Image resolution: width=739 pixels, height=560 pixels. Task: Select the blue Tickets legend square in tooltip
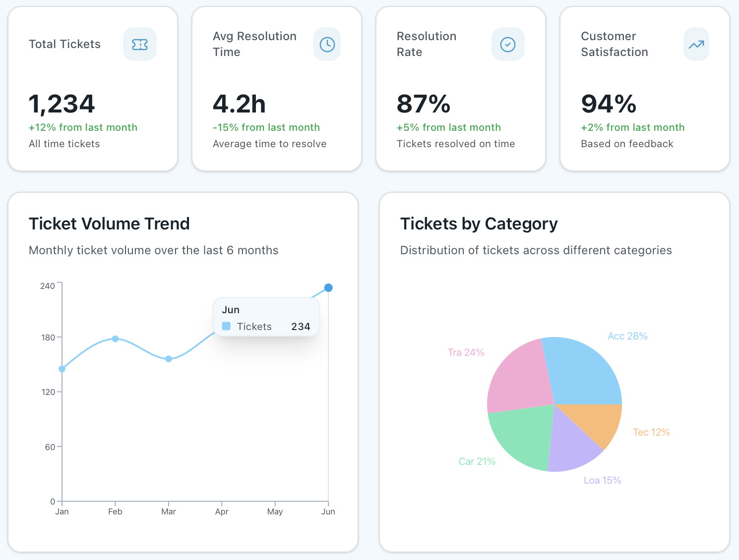[x=227, y=326]
